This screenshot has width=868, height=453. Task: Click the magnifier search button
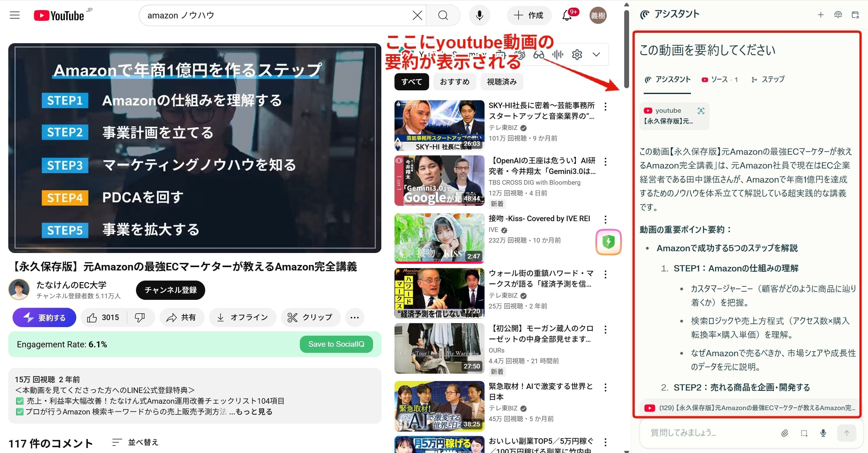click(443, 15)
